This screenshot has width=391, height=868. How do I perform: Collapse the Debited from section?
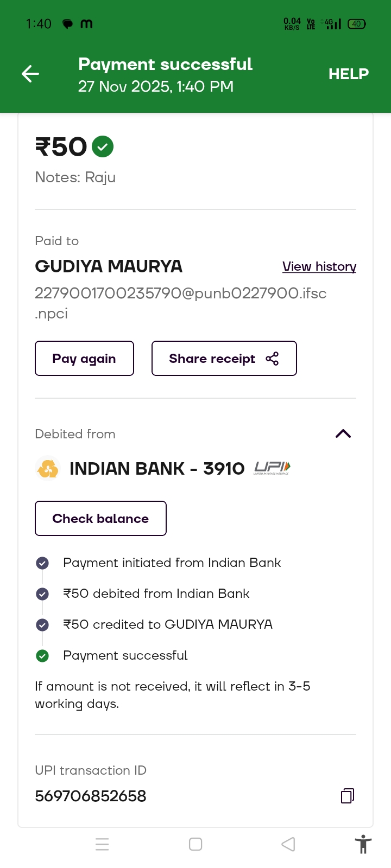343,433
